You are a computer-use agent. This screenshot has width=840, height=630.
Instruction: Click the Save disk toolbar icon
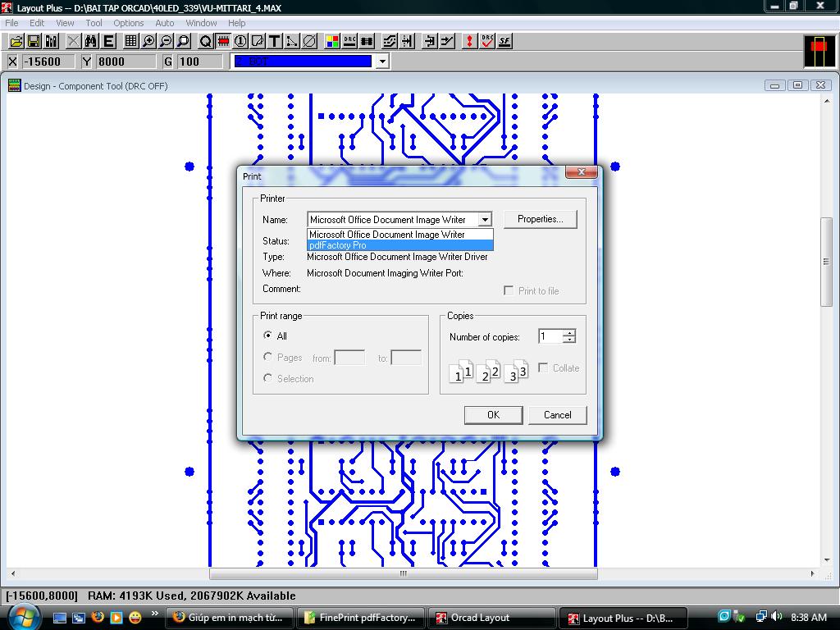pos(34,41)
